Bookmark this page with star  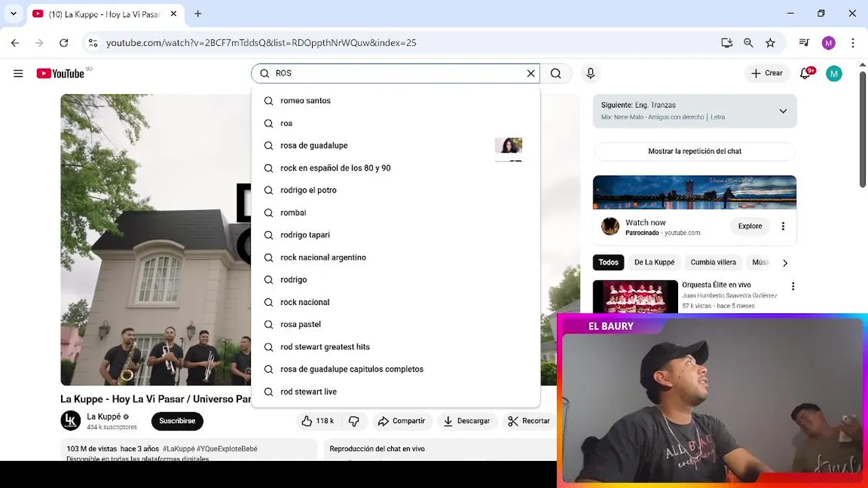tap(770, 43)
